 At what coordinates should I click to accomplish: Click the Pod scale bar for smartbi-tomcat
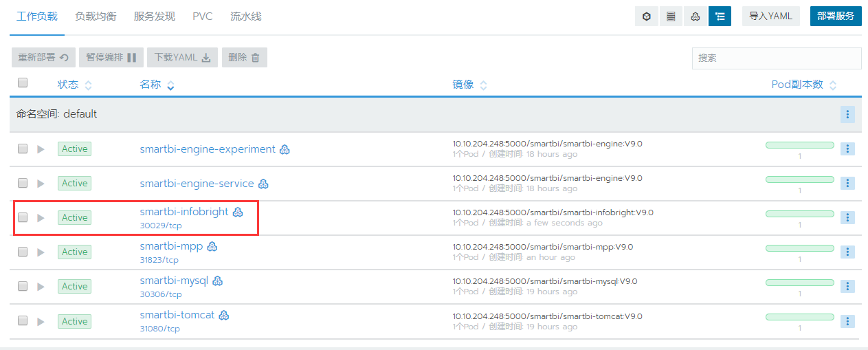(799, 317)
